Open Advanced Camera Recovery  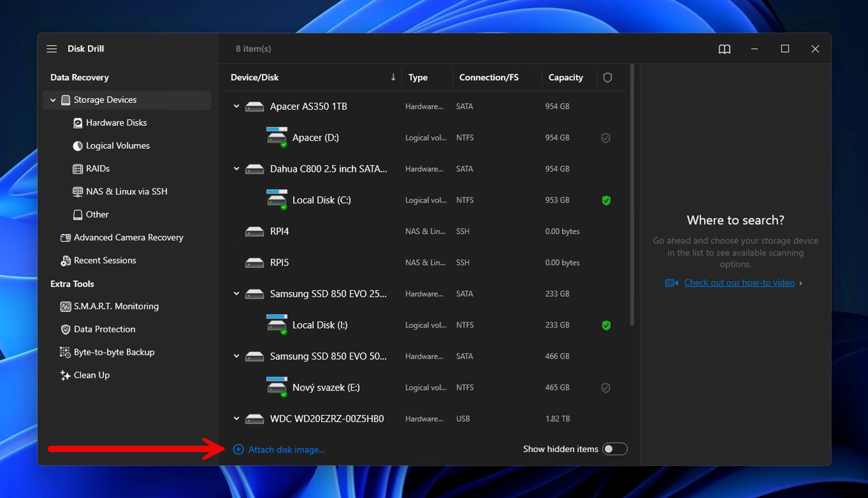point(128,238)
